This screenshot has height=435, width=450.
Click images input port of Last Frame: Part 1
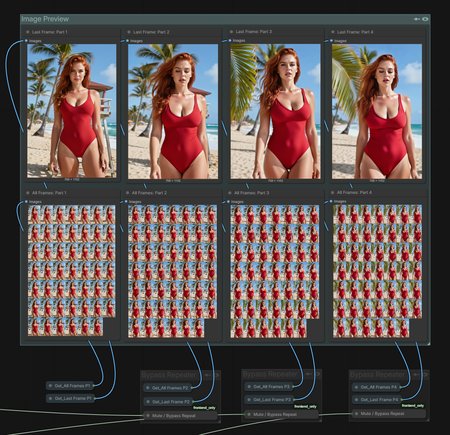tap(26, 41)
